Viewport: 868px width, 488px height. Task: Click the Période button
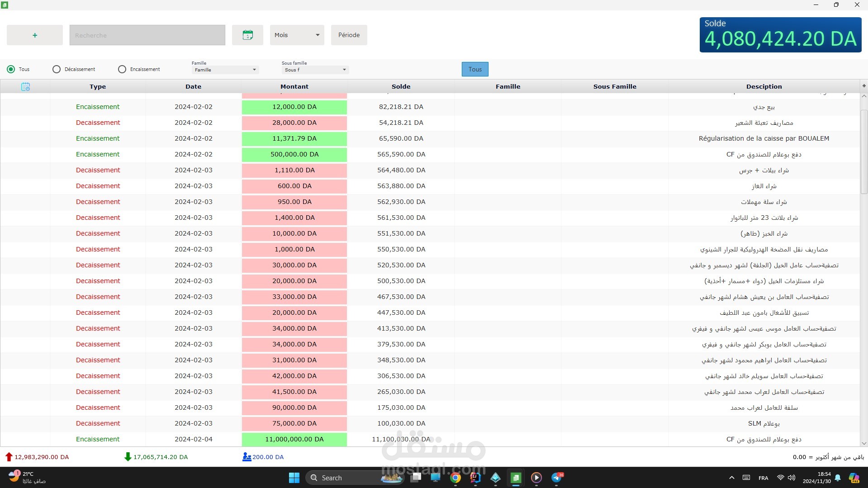pos(349,35)
